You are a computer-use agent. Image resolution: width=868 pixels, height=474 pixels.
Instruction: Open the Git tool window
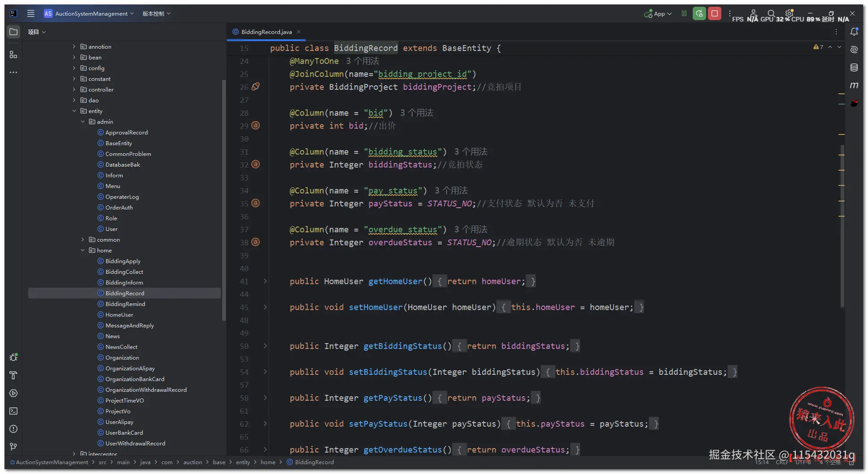[x=13, y=447]
